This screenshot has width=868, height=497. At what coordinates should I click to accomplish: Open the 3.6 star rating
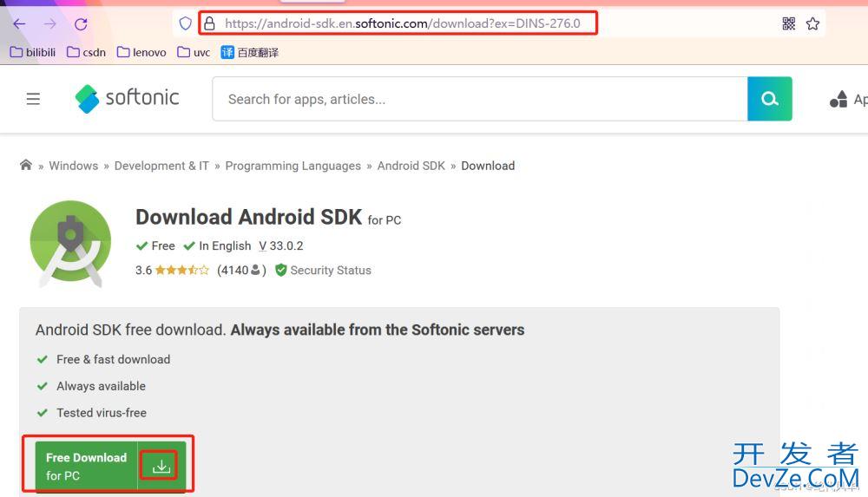pyautogui.click(x=172, y=270)
